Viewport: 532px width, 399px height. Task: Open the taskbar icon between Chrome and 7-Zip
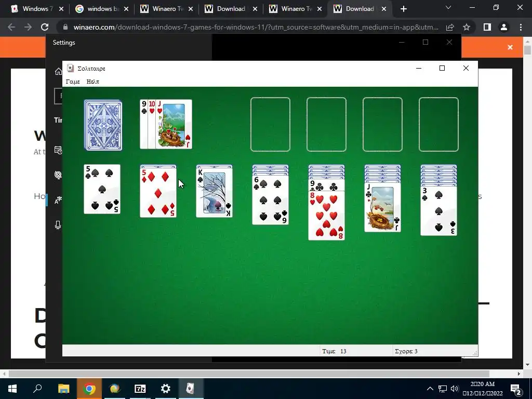tap(115, 389)
